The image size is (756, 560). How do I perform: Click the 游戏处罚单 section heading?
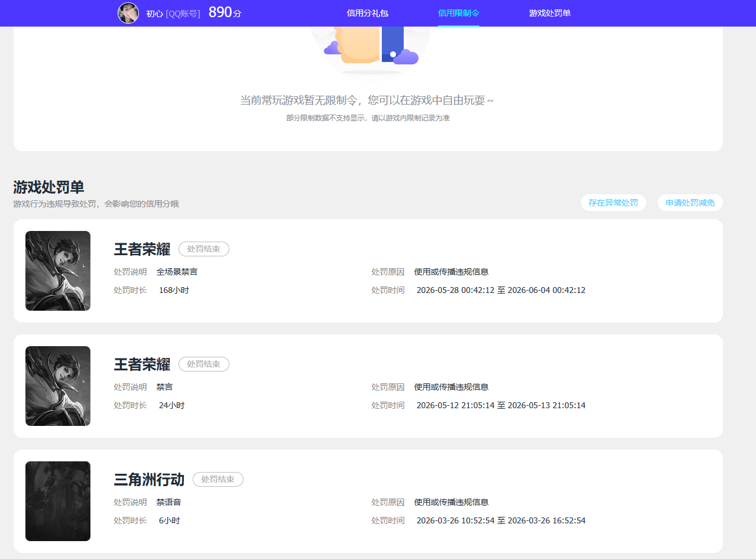[x=48, y=187]
